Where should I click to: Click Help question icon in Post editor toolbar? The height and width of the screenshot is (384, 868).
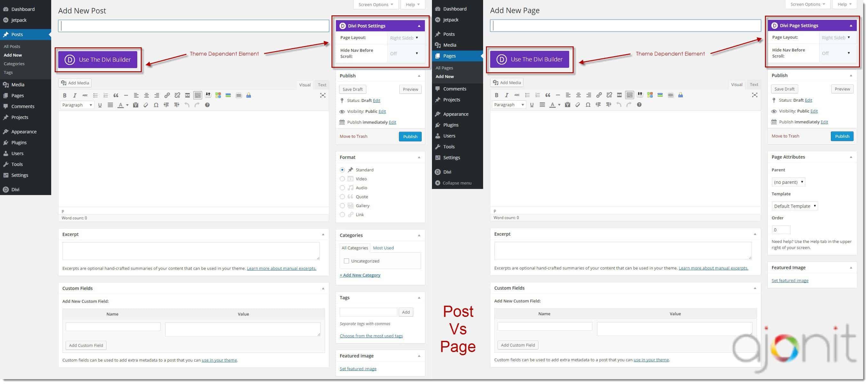coord(207,105)
